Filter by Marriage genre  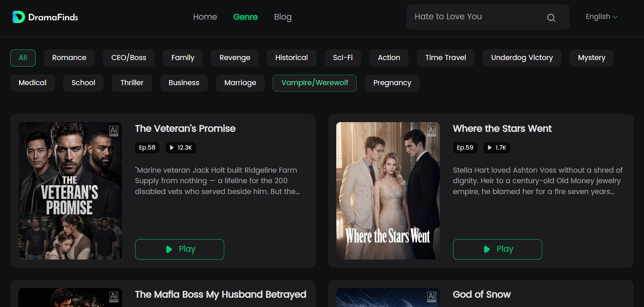(240, 83)
